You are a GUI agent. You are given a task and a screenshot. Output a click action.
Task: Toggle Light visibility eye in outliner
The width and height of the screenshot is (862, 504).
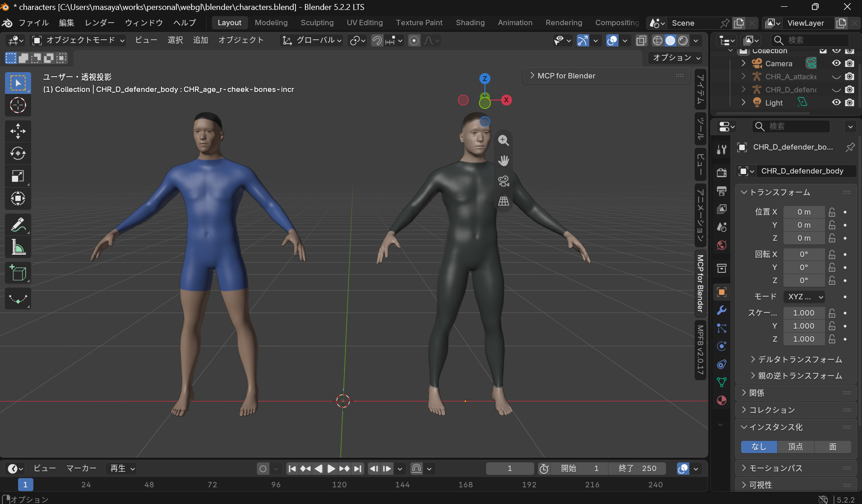point(836,103)
